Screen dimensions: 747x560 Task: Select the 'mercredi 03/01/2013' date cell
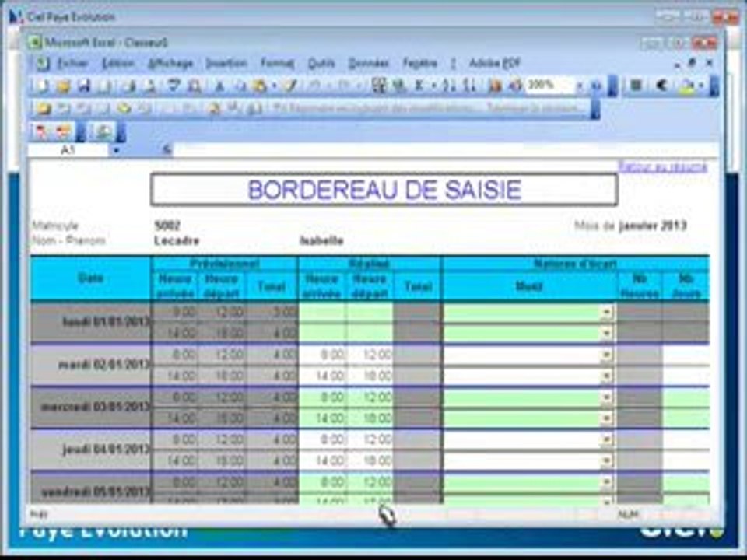91,407
